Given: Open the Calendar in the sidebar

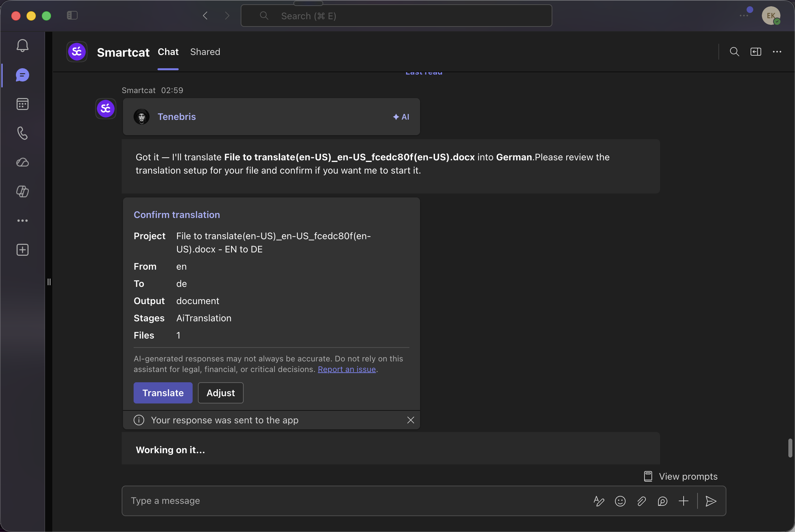Looking at the screenshot, I should [23, 104].
